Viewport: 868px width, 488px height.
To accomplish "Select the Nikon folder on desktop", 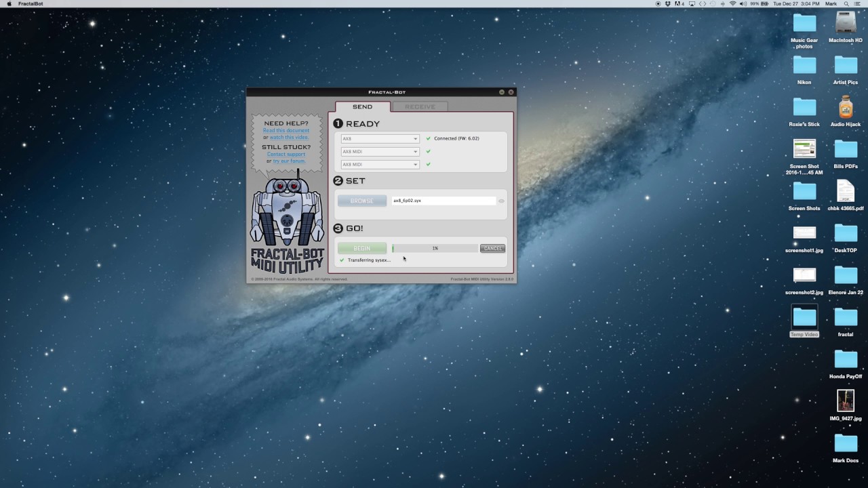I will (804, 65).
